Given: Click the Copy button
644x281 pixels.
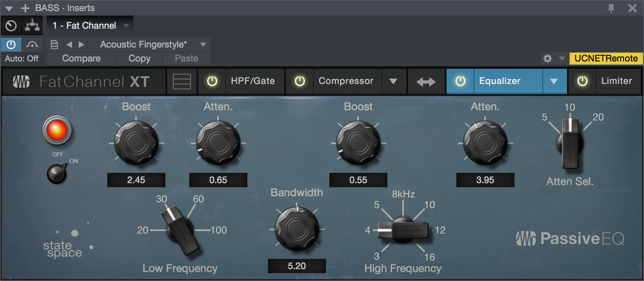Looking at the screenshot, I should pos(140,59).
